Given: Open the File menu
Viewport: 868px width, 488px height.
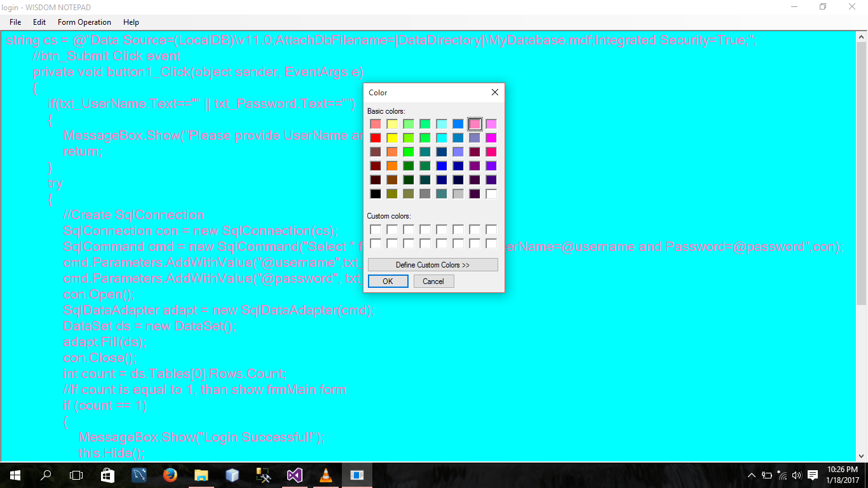Looking at the screenshot, I should click(15, 22).
